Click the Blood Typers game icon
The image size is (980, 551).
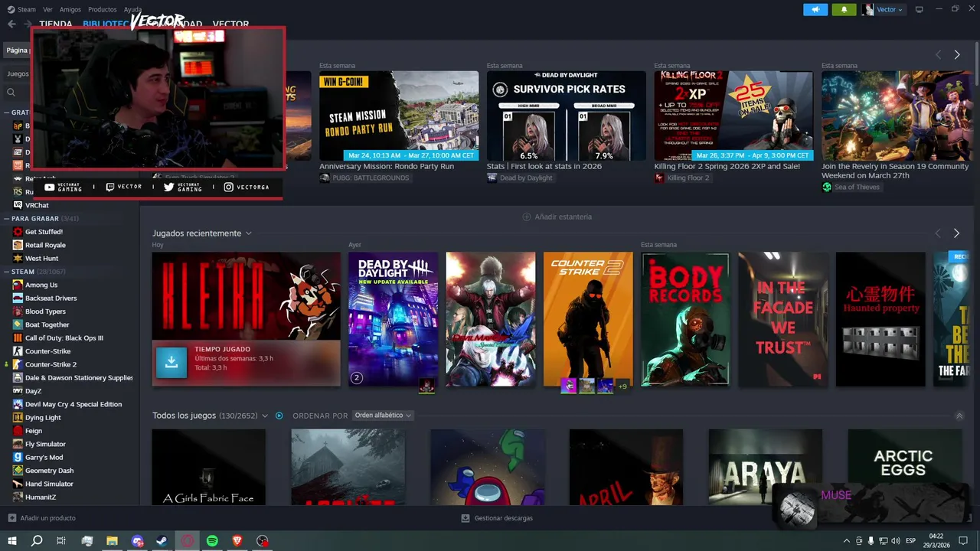(x=18, y=311)
